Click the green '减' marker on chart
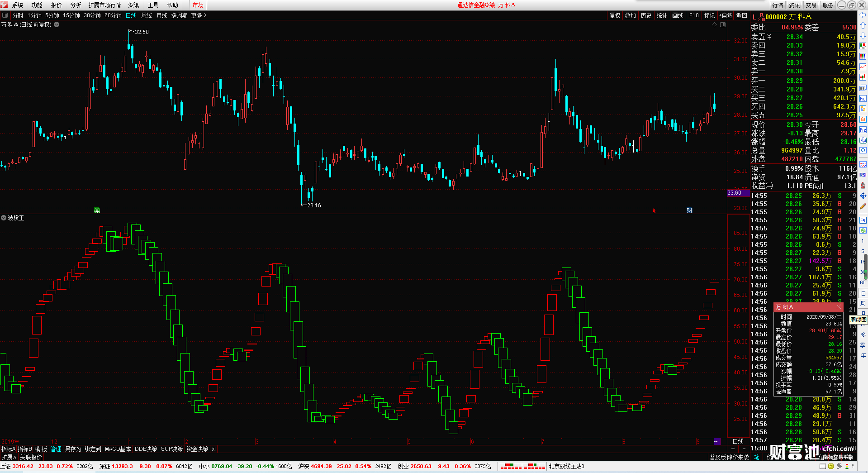This screenshot has height=473, width=868. point(97,210)
